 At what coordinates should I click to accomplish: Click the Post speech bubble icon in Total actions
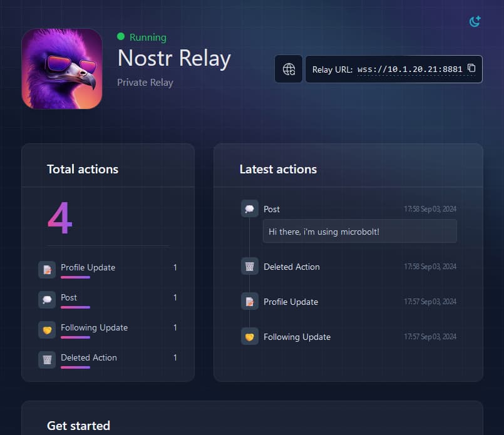(47, 300)
